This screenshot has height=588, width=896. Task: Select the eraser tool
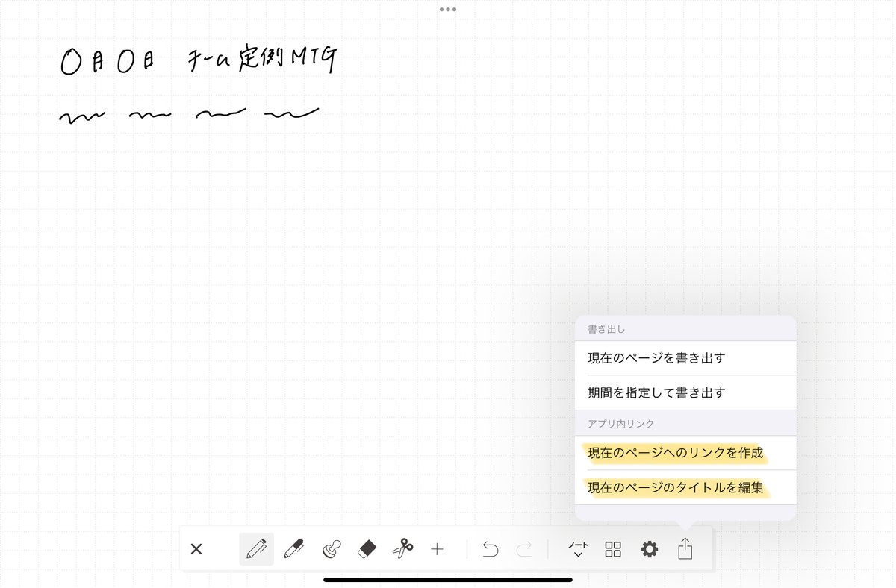coord(367,550)
